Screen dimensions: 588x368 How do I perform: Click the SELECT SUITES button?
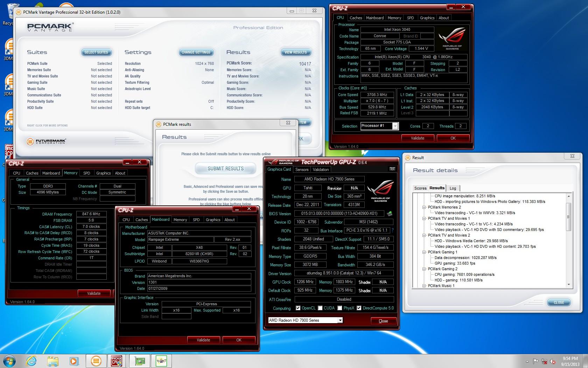pos(96,52)
